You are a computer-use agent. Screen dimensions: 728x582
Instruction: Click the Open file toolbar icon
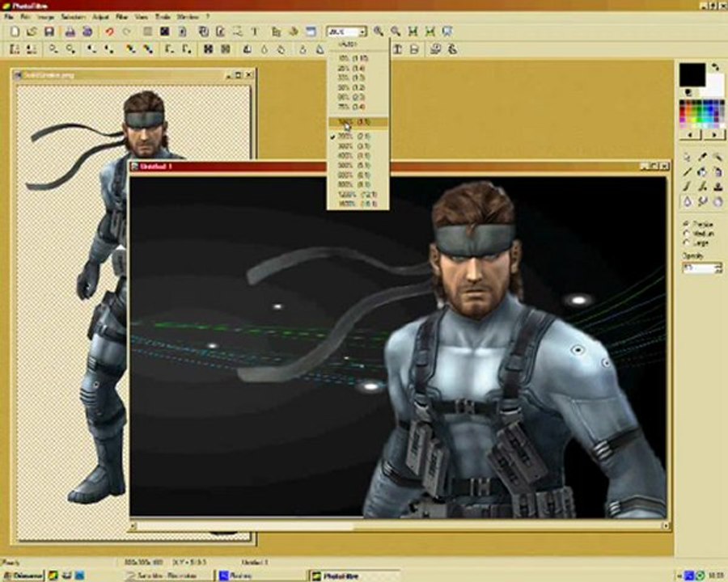click(32, 32)
